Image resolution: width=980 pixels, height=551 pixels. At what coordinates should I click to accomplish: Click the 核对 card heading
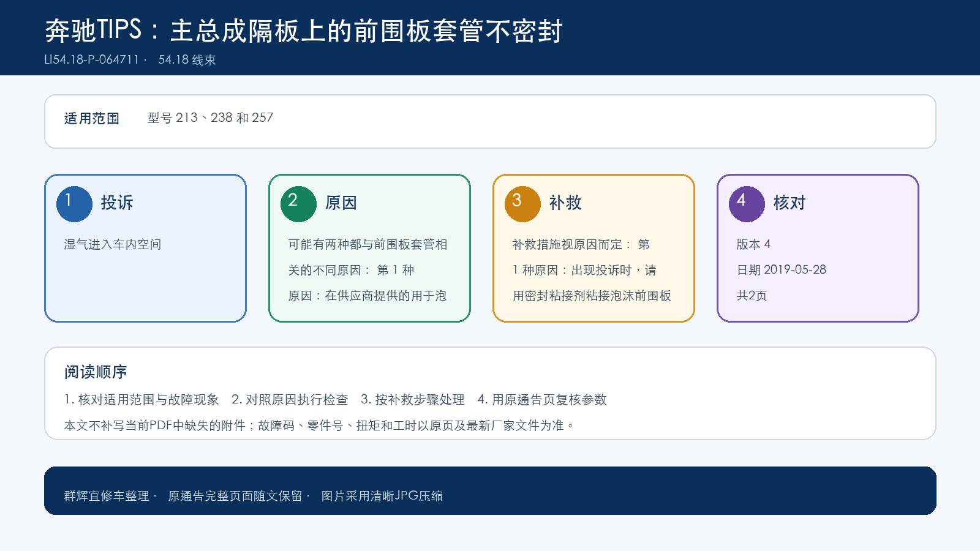point(790,203)
